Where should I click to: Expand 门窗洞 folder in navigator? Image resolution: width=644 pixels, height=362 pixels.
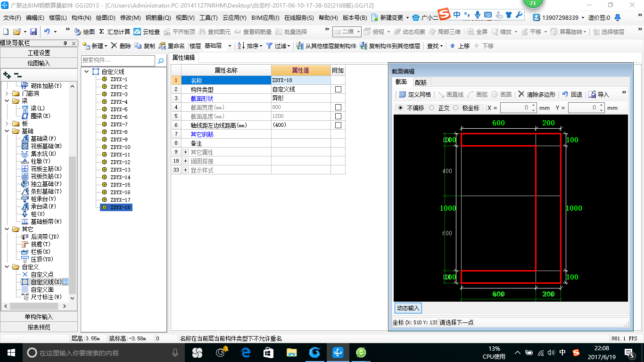click(x=7, y=93)
